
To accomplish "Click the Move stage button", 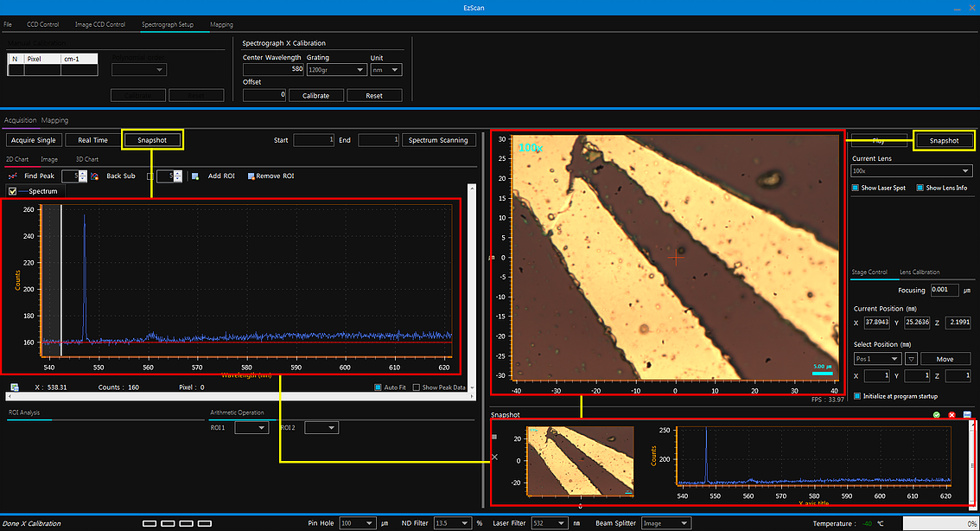I will pyautogui.click(x=945, y=359).
